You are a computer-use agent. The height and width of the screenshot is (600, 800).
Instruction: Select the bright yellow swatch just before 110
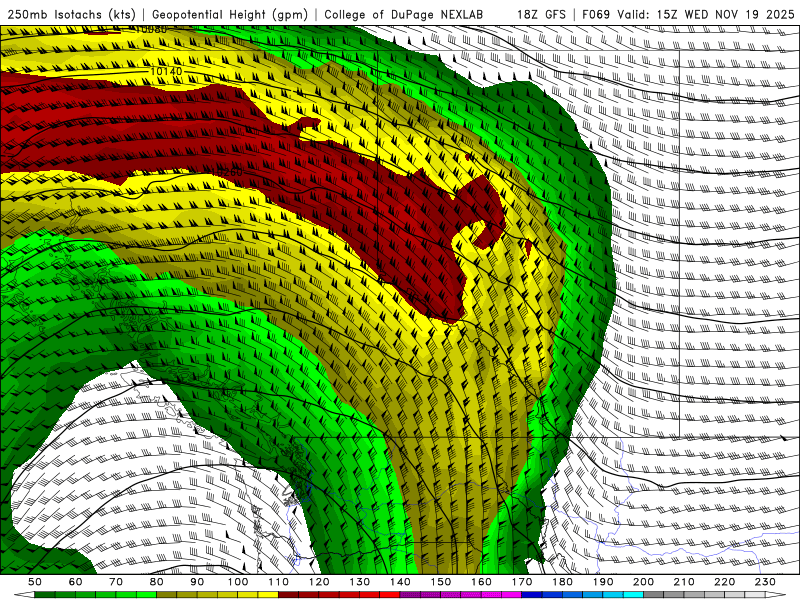click(x=268, y=595)
